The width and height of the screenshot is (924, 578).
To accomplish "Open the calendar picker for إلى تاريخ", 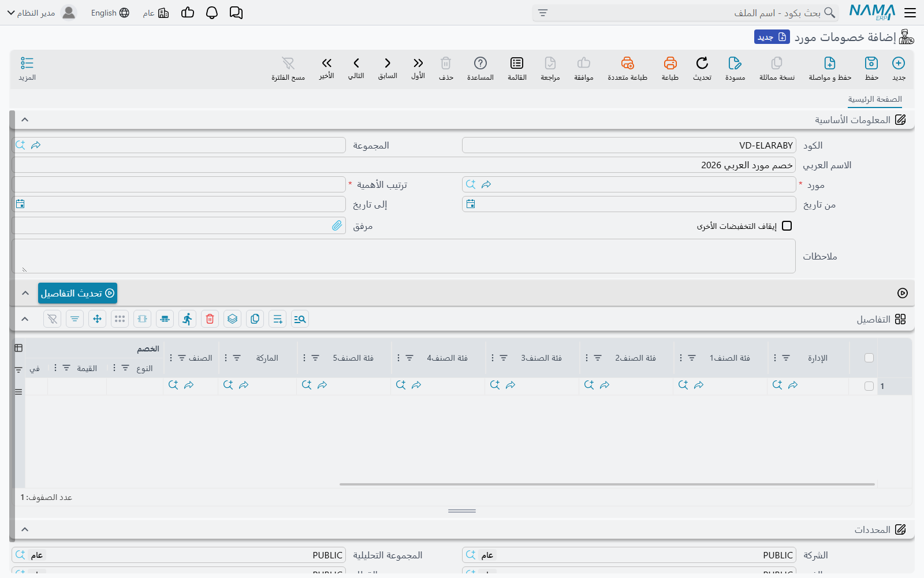I will click(x=20, y=203).
